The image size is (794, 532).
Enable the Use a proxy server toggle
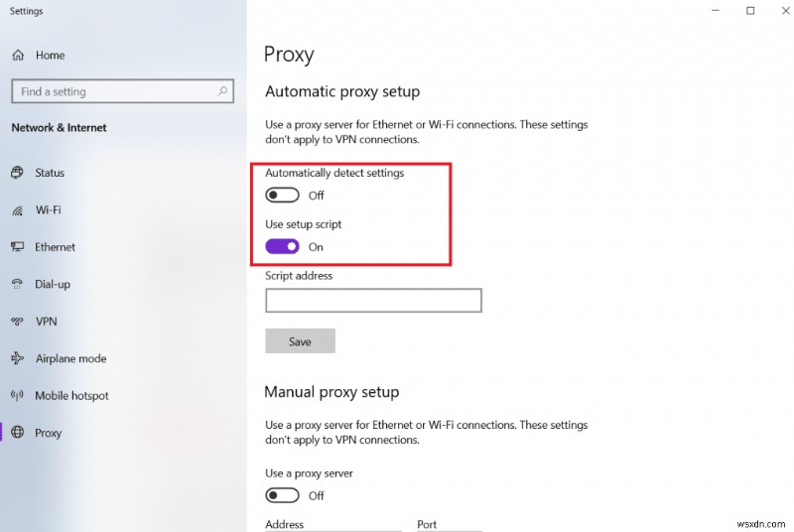point(282,495)
